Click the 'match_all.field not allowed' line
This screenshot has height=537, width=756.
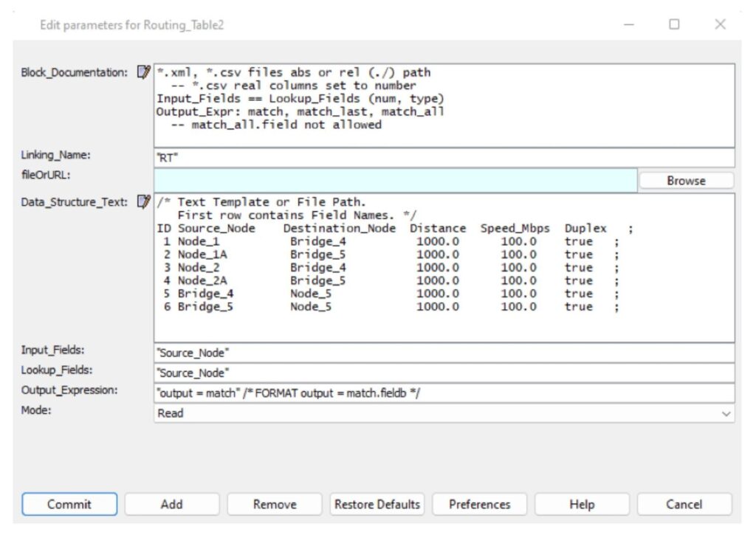click(276, 125)
